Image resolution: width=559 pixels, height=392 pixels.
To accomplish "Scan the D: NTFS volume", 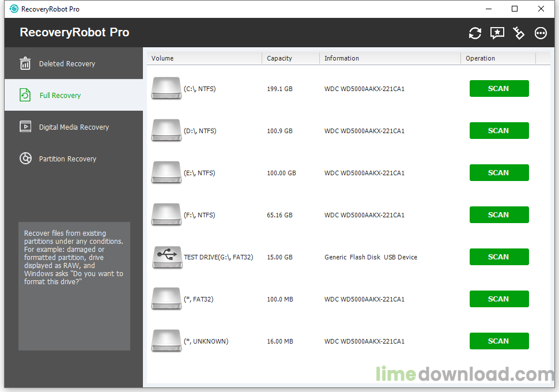I will pos(498,130).
